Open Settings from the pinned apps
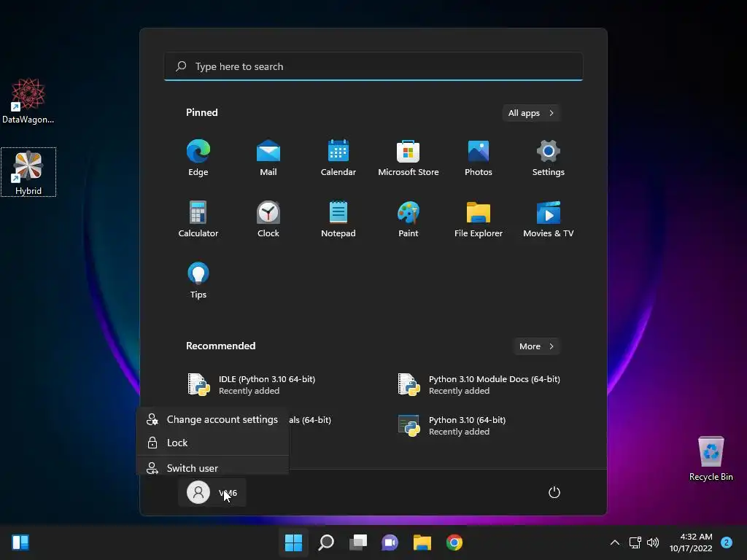This screenshot has height=560, width=747. point(549,158)
